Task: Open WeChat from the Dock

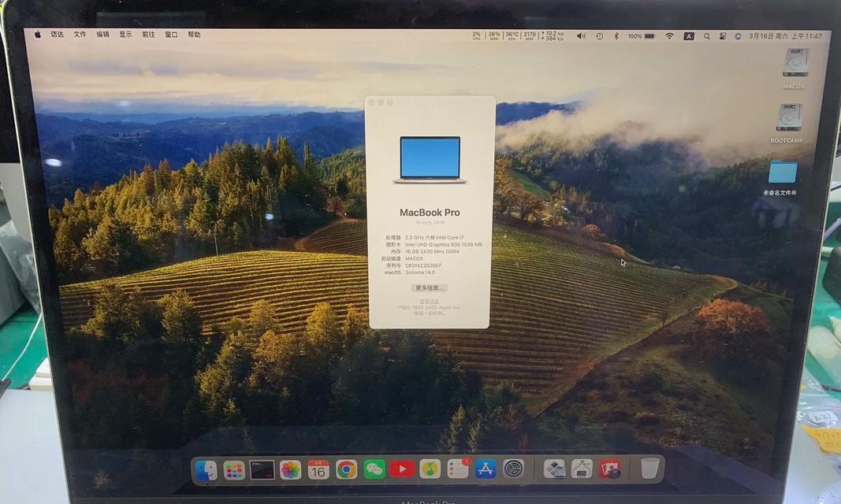Action: pos(374,469)
